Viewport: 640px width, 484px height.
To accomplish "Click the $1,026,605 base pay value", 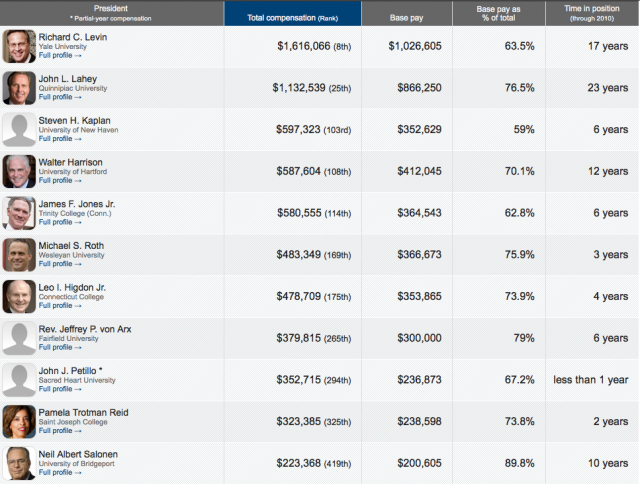I will pyautogui.click(x=415, y=46).
